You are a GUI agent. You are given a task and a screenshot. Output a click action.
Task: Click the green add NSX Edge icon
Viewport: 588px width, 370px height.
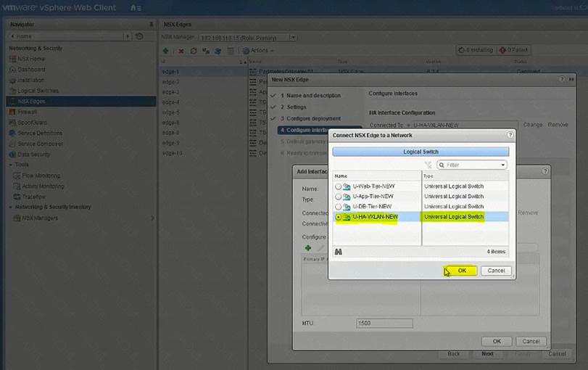166,51
